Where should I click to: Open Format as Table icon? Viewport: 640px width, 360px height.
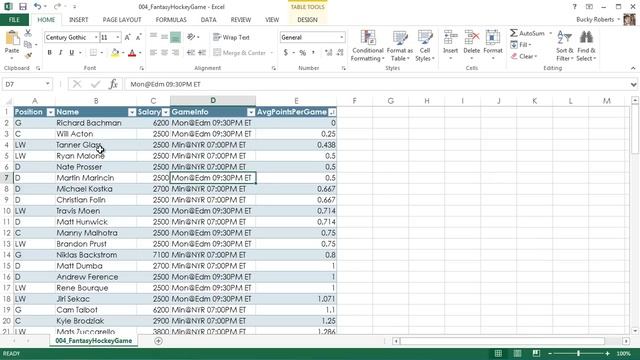400,38
